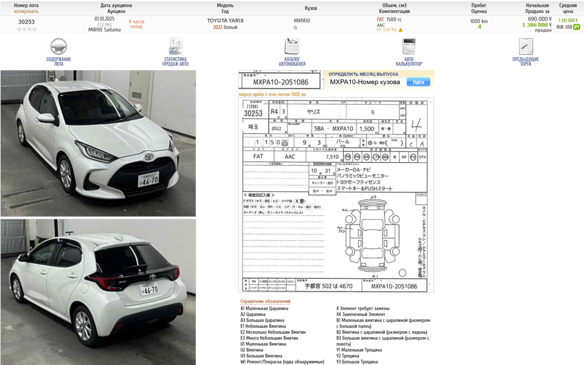Open the 'Содержание лота' link
The width and height of the screenshot is (588, 365).
point(59,62)
